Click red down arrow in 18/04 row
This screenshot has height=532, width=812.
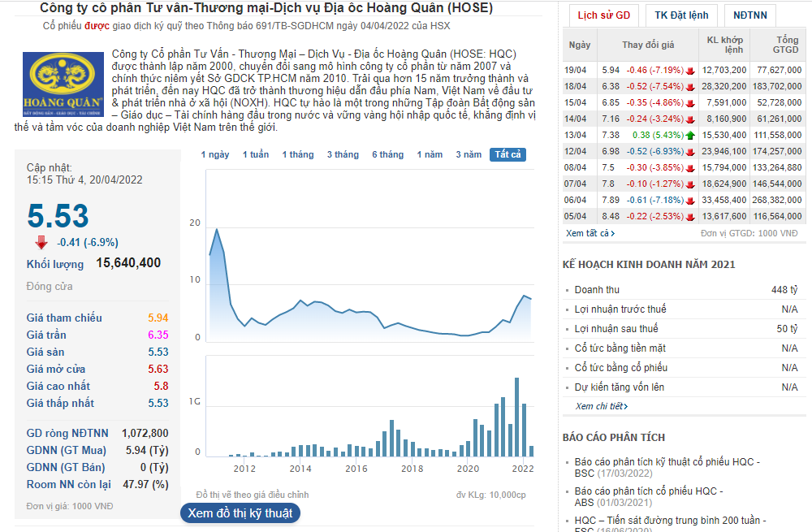point(689,87)
